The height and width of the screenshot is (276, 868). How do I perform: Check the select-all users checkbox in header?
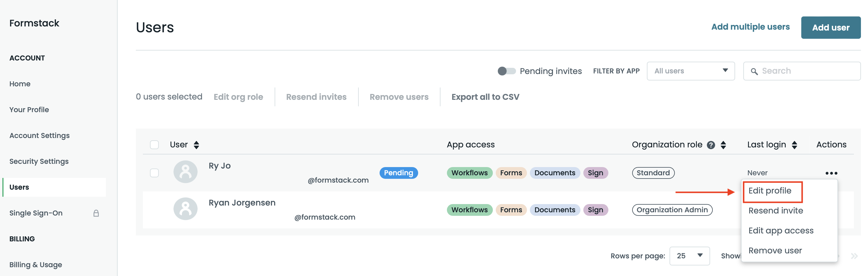pyautogui.click(x=154, y=145)
